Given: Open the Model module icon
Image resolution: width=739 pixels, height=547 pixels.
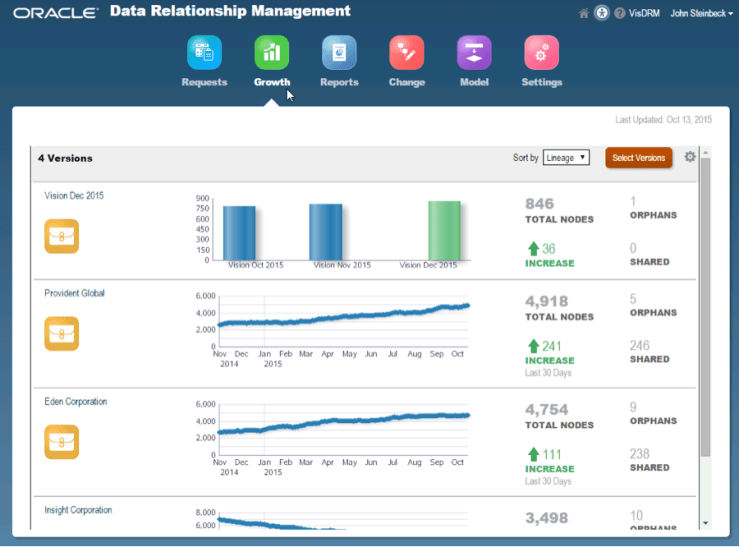Looking at the screenshot, I should [x=474, y=52].
